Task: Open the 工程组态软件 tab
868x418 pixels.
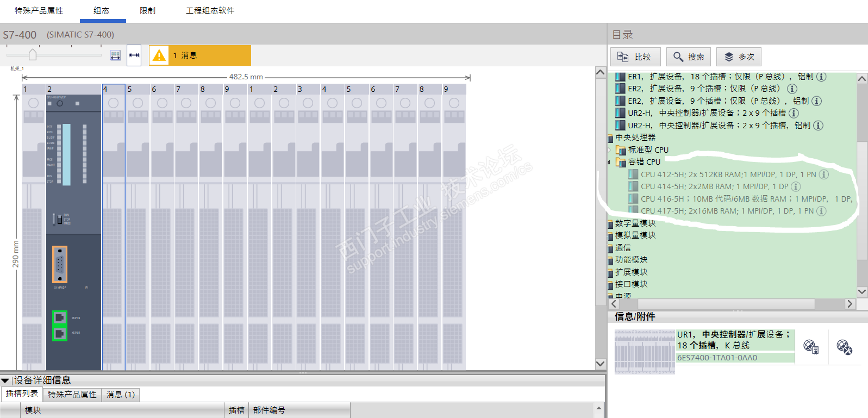Action: tap(210, 11)
